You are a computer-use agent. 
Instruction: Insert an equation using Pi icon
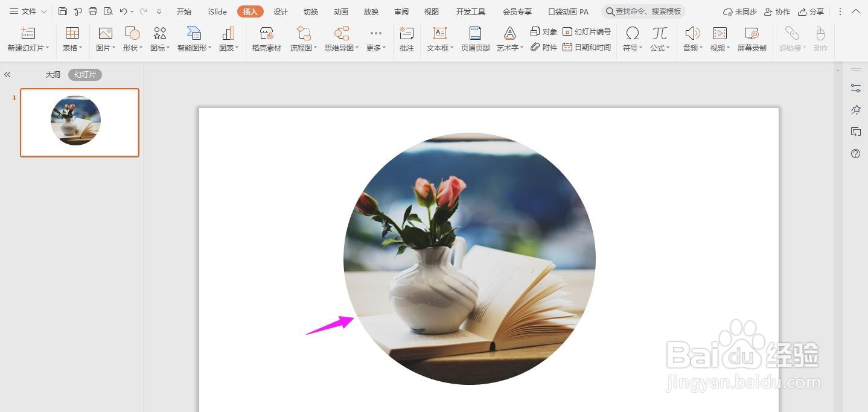coord(660,33)
